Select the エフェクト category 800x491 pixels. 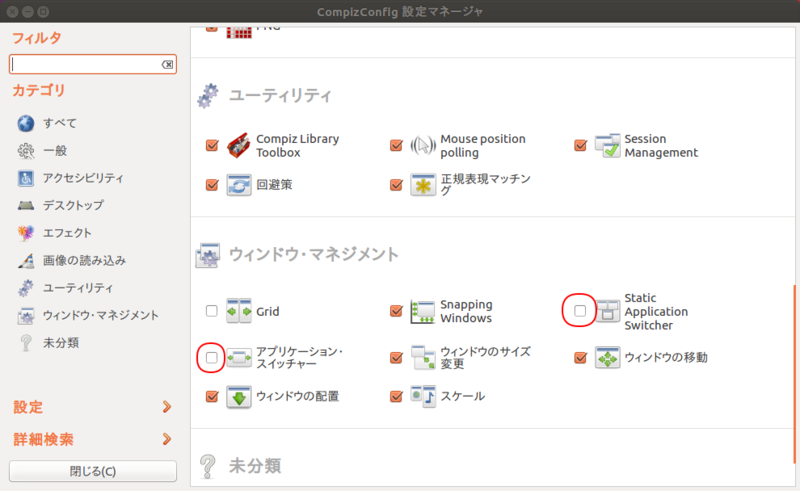[67, 233]
